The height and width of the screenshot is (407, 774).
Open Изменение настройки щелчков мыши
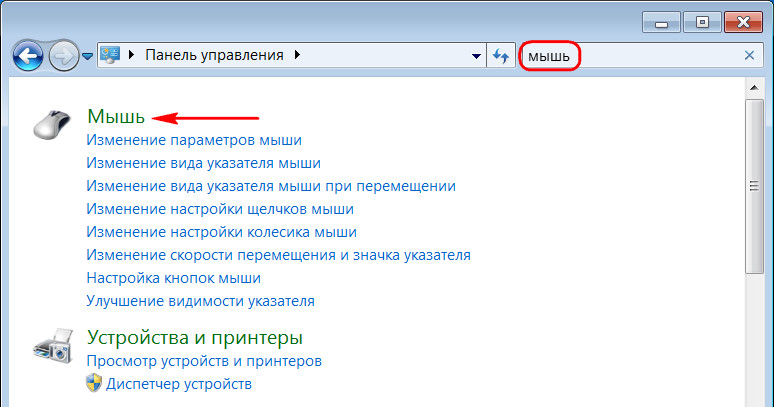pos(220,209)
